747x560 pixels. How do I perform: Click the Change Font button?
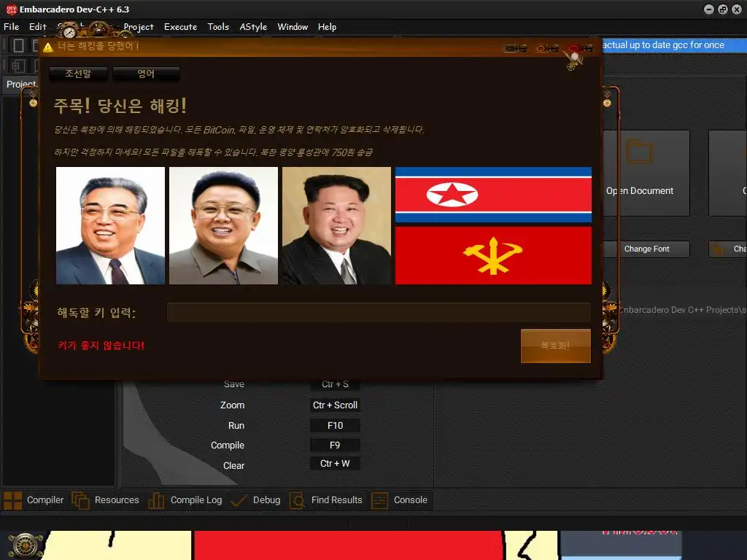(646, 249)
